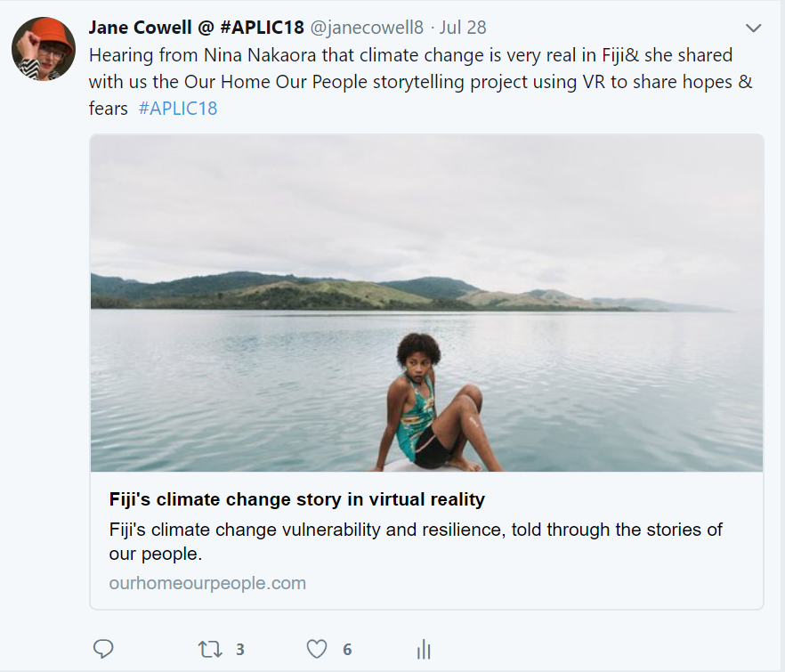This screenshot has width=785, height=672.
Task: Open Jane Cowell's profile picture
Action: (44, 48)
